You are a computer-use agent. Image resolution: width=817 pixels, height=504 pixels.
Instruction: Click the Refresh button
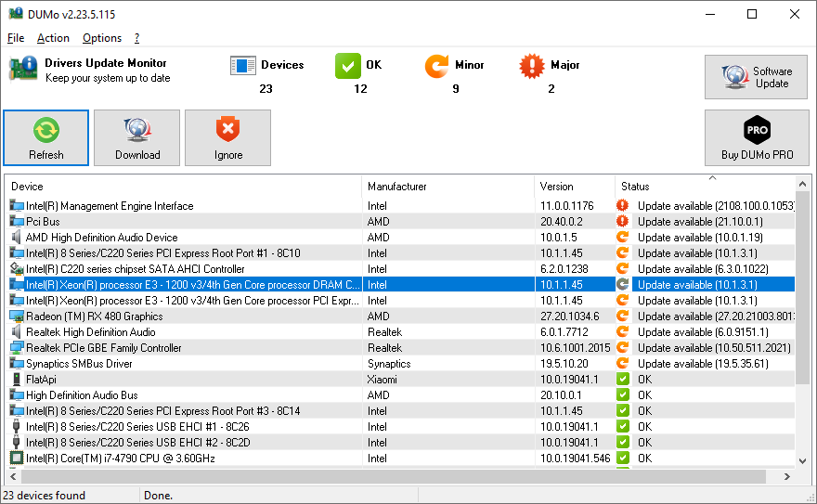tap(45, 138)
